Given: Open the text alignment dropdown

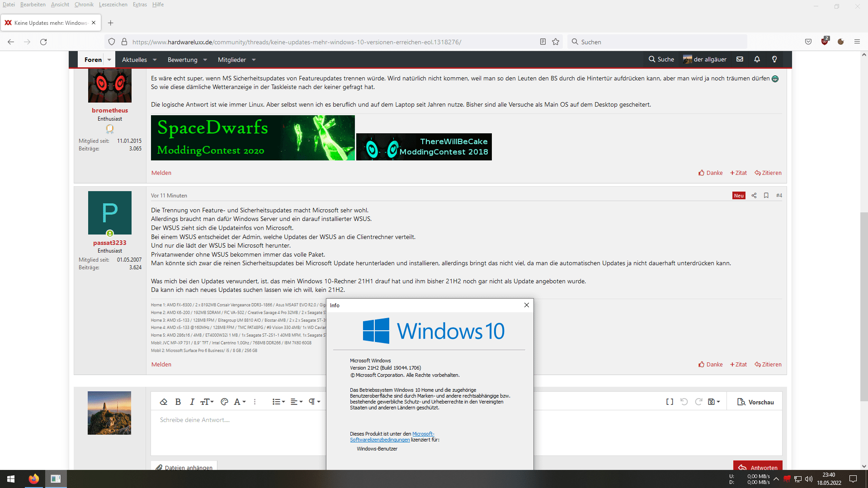Looking at the screenshot, I should (x=297, y=402).
